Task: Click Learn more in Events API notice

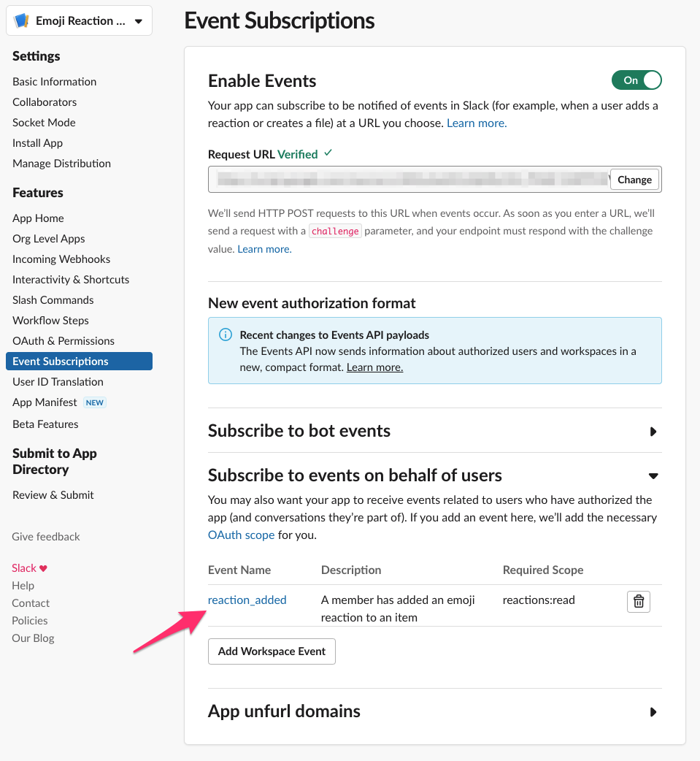Action: pos(374,367)
